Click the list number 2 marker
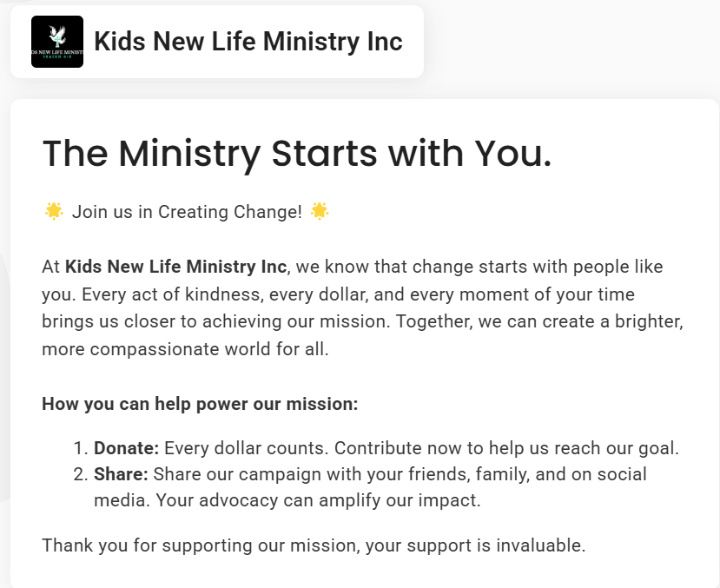The height and width of the screenshot is (588, 720). 81,474
